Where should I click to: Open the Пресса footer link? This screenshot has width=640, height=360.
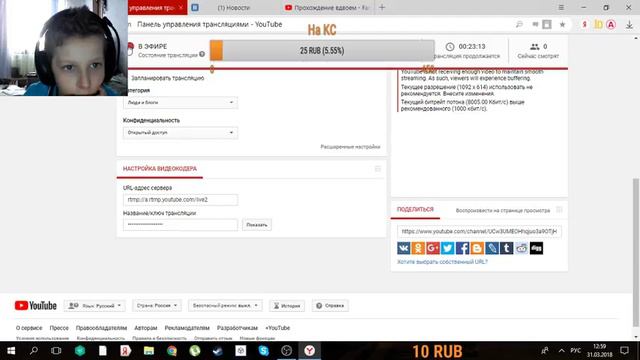pyautogui.click(x=59, y=328)
